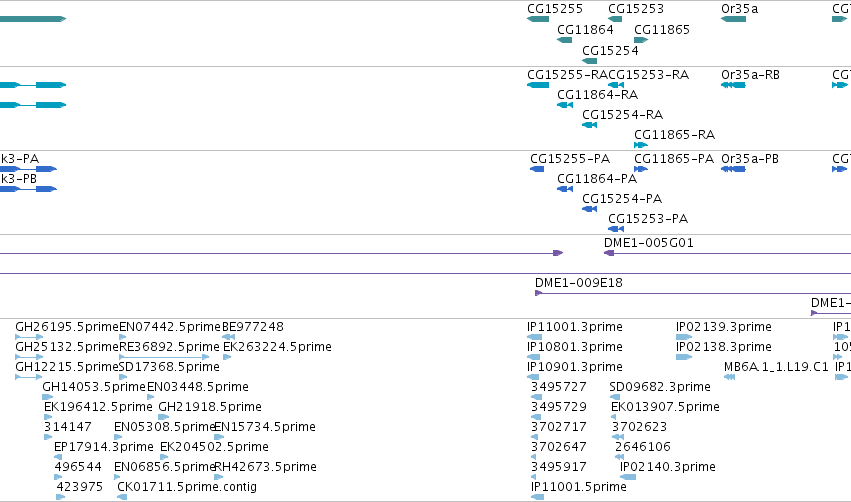Select the IP11001.5prime EST feature
The image size is (851, 502).
tap(537, 497)
